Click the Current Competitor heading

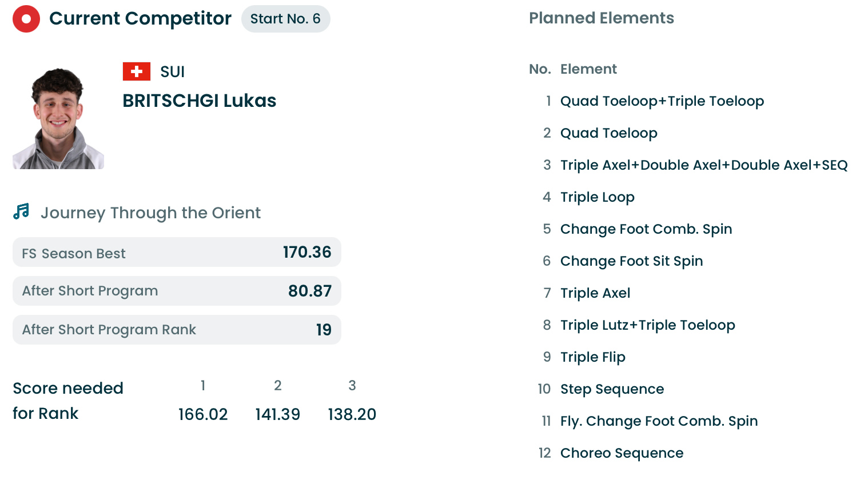click(x=140, y=18)
